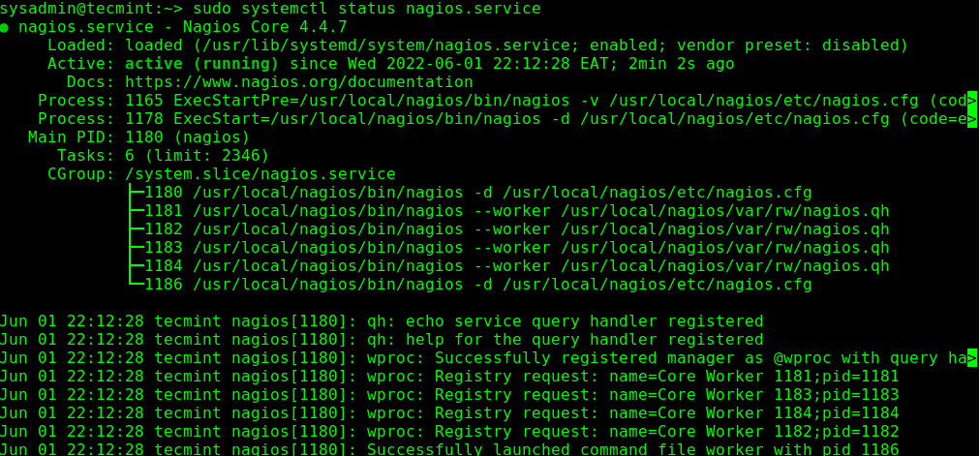Click the truncation marker on the ExecStartPre line

pyautogui.click(x=972, y=100)
